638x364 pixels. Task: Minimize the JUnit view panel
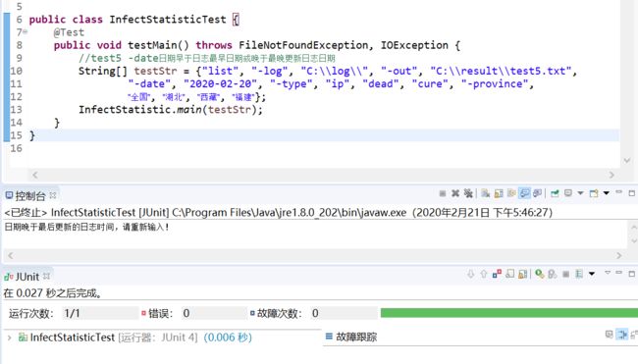click(x=619, y=273)
